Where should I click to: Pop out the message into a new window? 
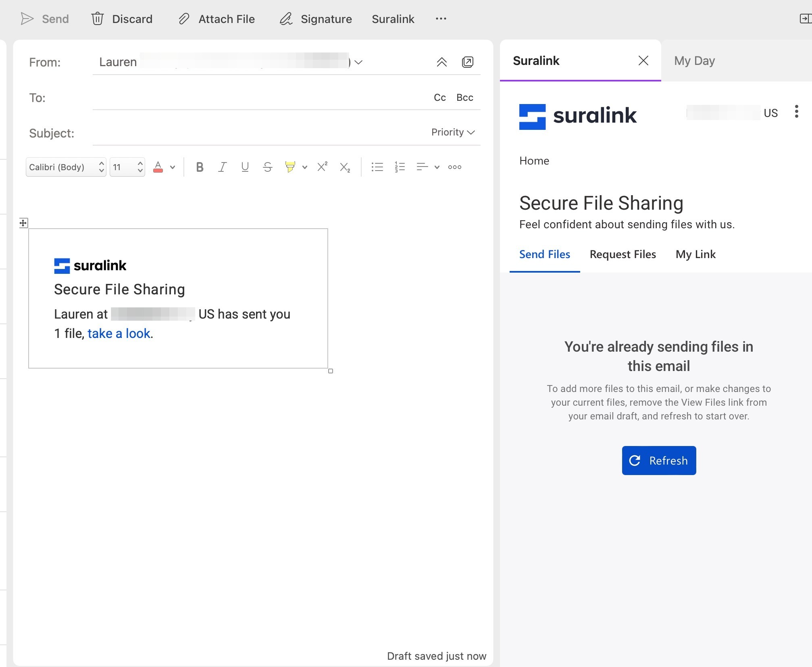click(467, 62)
